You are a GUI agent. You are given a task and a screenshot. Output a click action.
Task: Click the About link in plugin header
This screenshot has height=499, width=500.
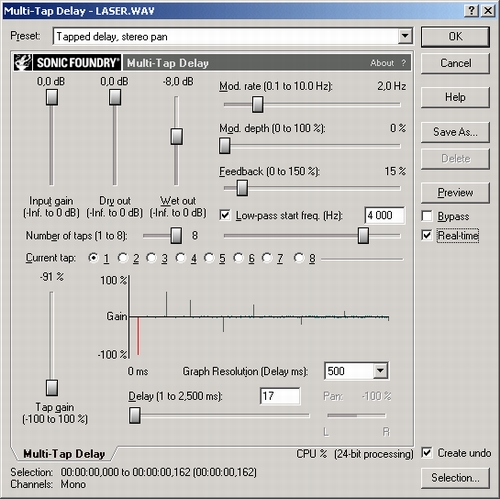[x=382, y=63]
